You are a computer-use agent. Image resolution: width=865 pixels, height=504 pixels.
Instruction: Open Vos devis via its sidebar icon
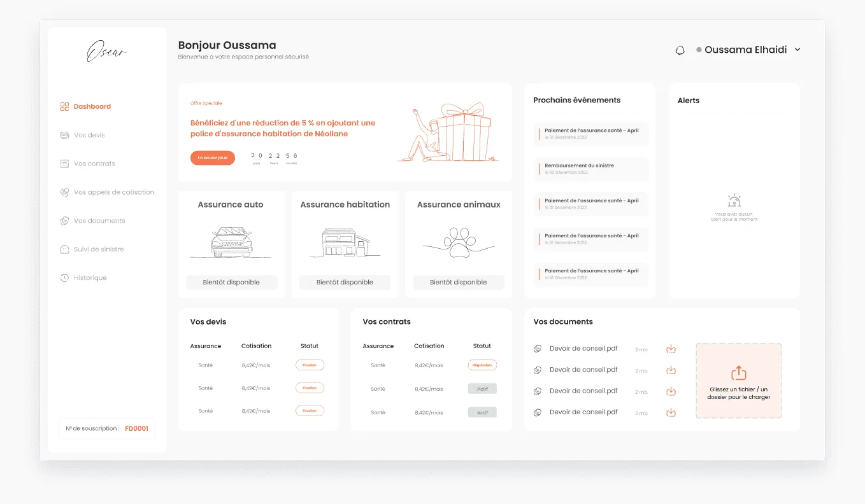click(x=64, y=136)
